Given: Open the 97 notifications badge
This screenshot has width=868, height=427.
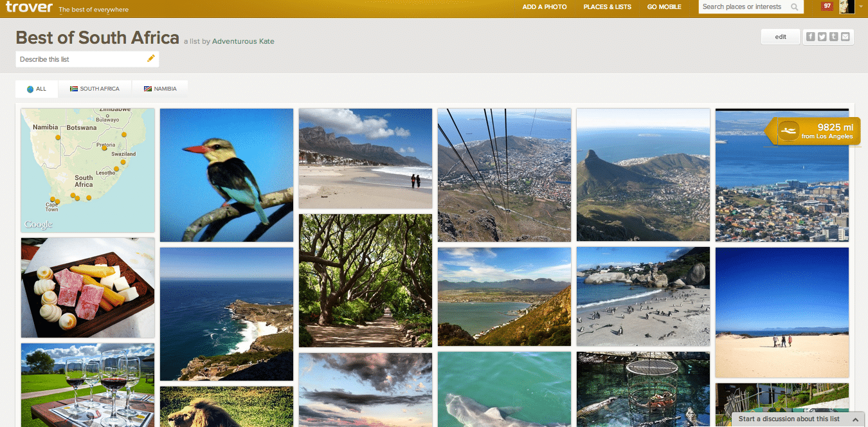Looking at the screenshot, I should [827, 6].
